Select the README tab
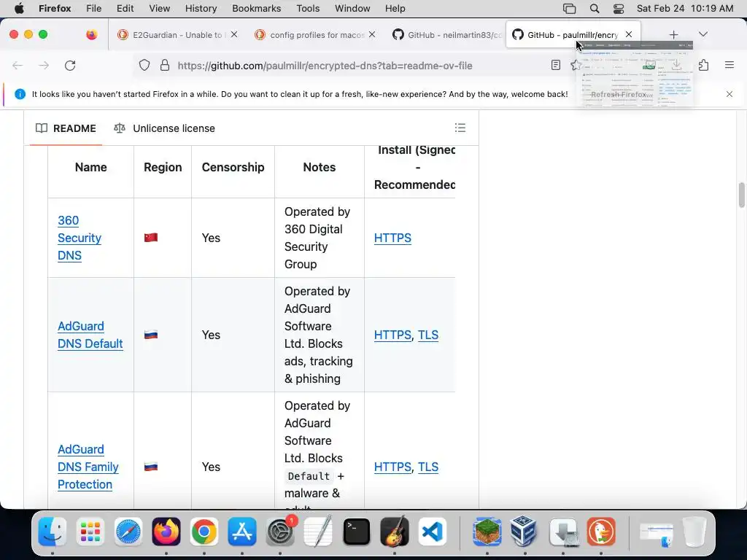 pos(66,128)
